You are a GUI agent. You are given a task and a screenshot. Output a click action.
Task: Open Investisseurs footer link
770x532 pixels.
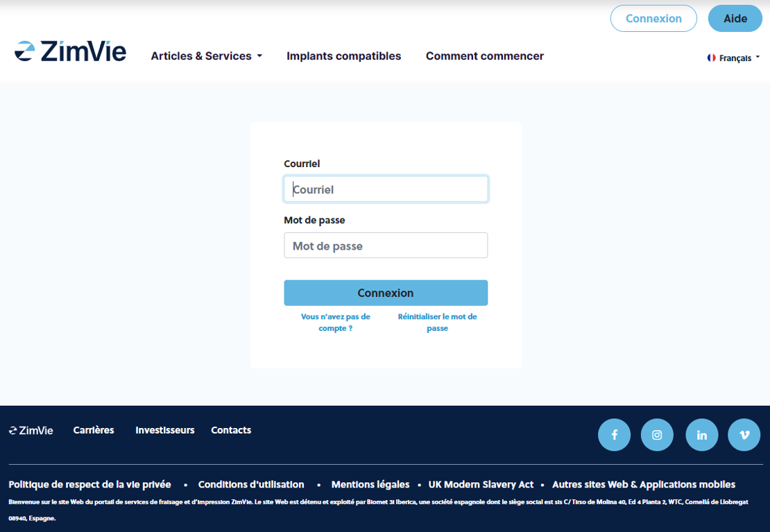pos(165,430)
